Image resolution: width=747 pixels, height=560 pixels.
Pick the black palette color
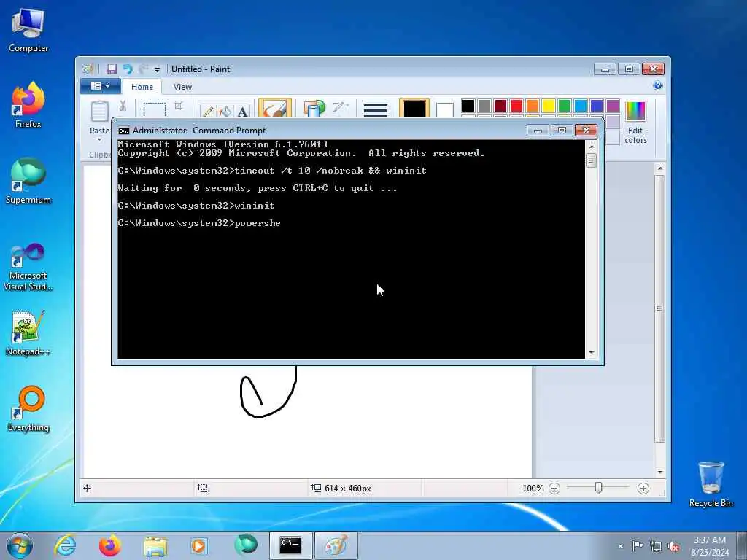click(x=468, y=106)
